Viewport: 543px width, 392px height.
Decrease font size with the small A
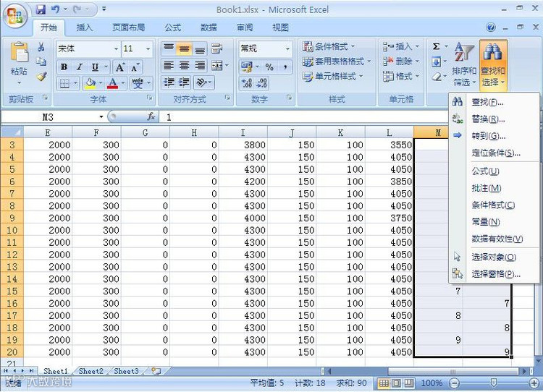135,67
